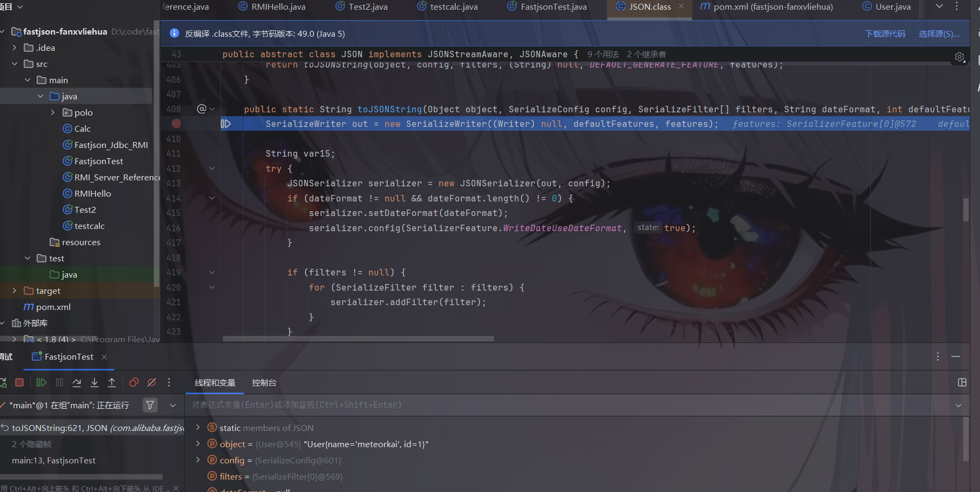The image size is (980, 492).
Task: Open the thread selector dropdown arrow
Action: pyautogui.click(x=173, y=405)
